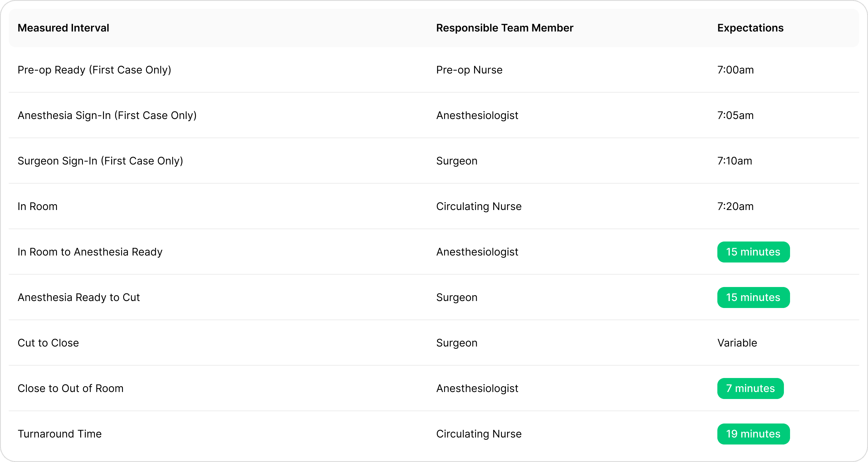Select the Pre-op Ready (First Case Only) row
Viewport: 868px width, 462px height.
[94, 70]
